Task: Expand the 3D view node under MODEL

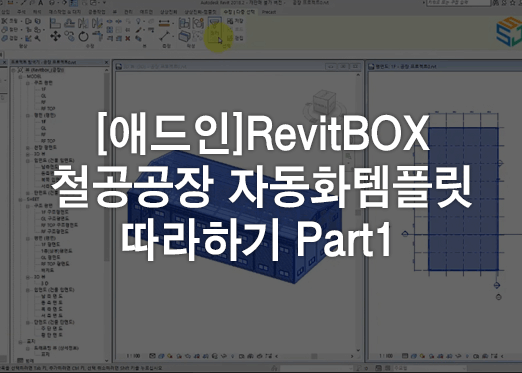Action: [x=28, y=154]
